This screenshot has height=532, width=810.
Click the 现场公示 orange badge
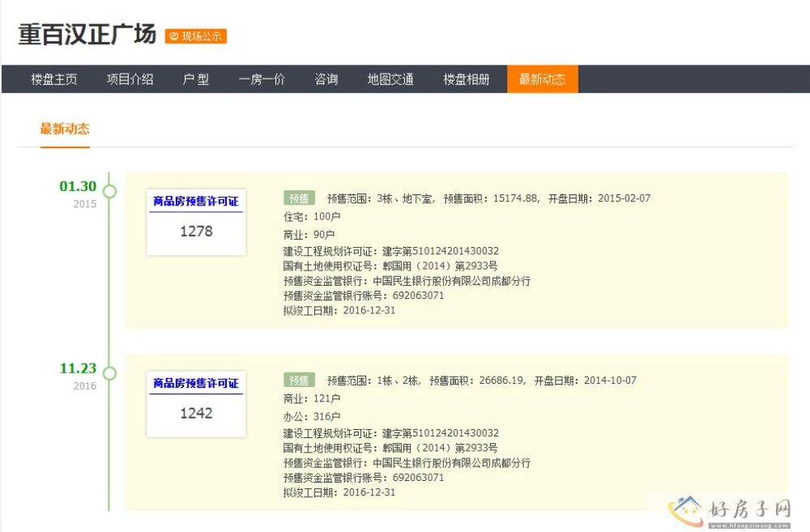pos(195,36)
